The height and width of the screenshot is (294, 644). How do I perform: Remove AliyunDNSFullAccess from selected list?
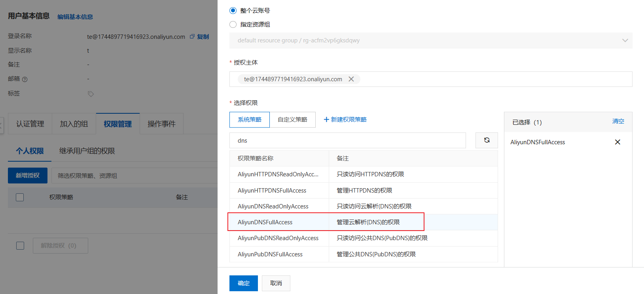coord(617,142)
